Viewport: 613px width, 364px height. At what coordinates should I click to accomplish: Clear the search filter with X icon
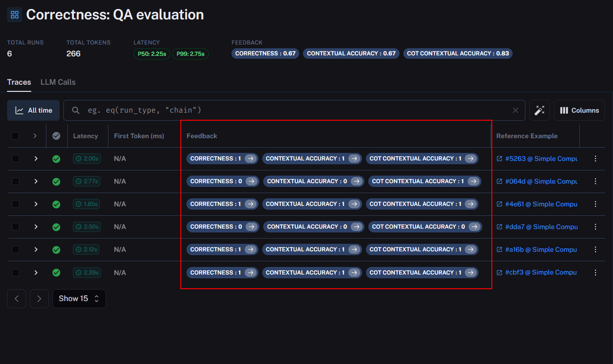click(515, 110)
